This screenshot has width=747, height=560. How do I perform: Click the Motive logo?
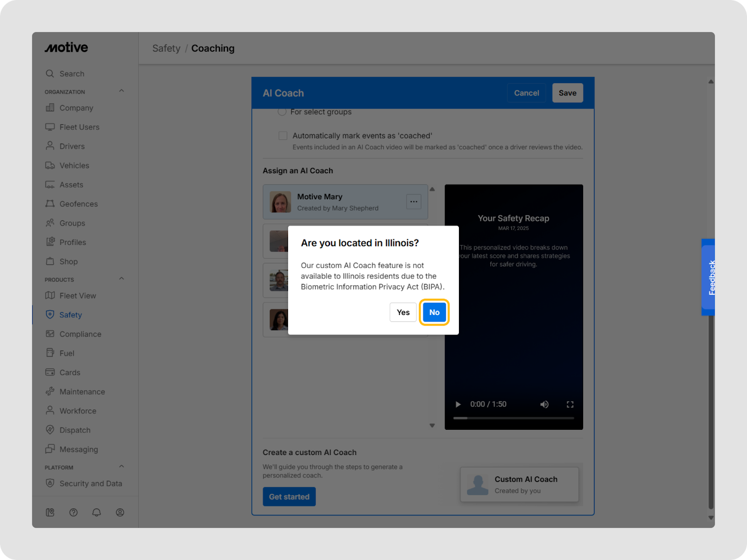coord(66,48)
